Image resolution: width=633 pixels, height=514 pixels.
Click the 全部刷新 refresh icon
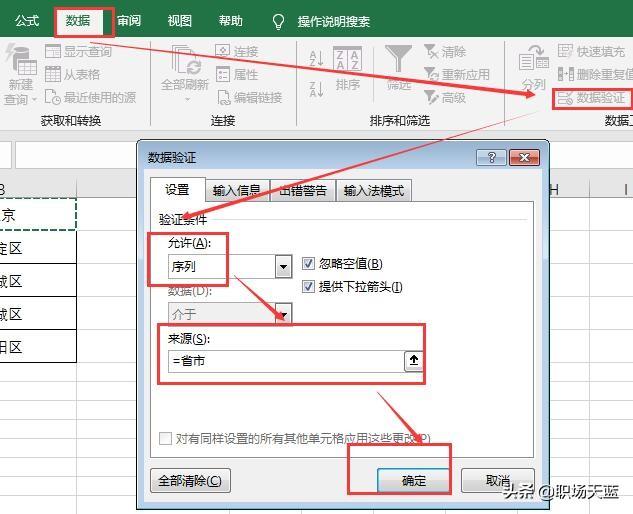(x=186, y=60)
